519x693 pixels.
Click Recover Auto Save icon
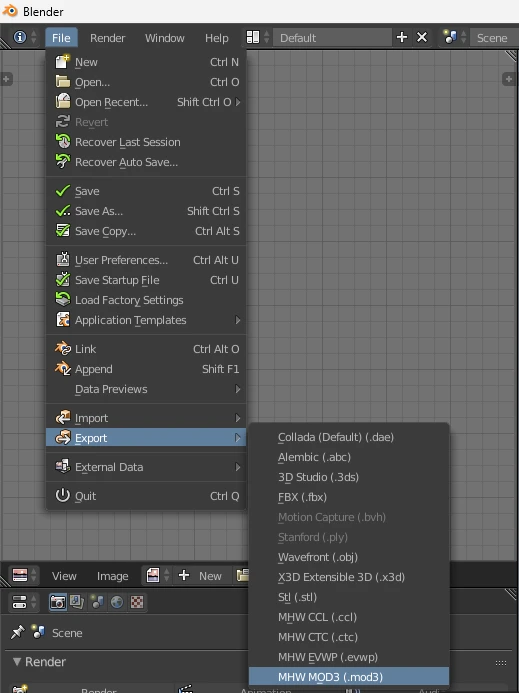(62, 162)
